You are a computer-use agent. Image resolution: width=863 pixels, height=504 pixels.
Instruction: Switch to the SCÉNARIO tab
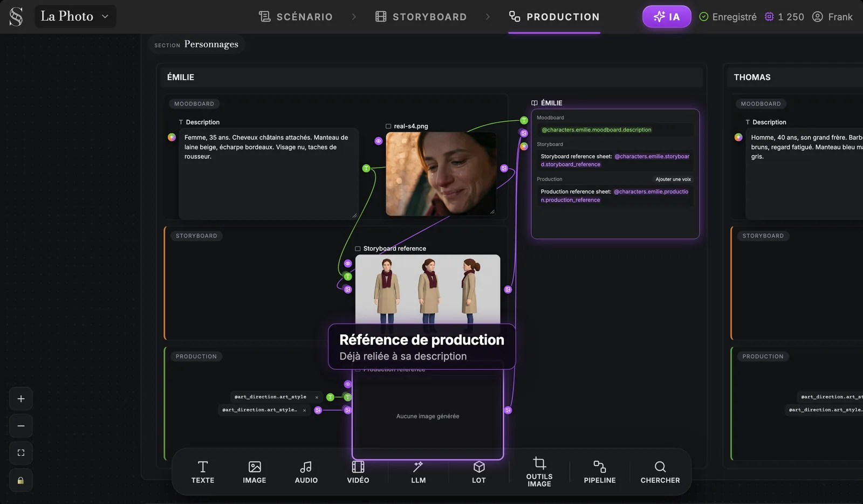point(296,17)
